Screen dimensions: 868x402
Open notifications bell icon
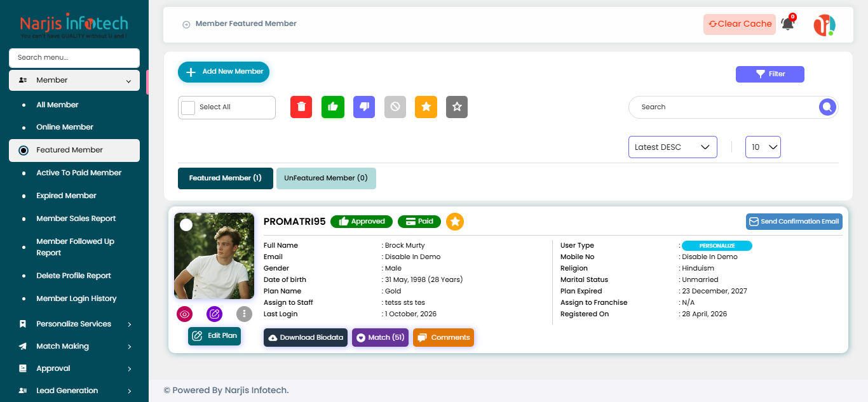pyautogui.click(x=787, y=24)
